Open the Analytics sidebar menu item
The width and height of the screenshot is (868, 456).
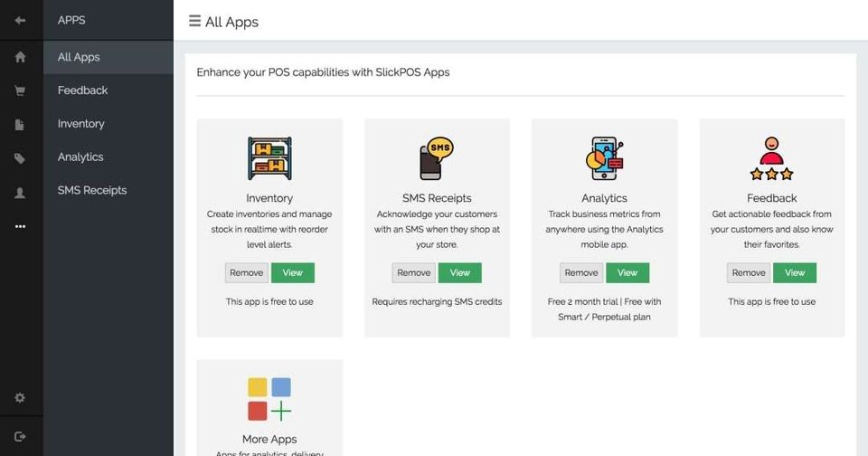click(80, 157)
